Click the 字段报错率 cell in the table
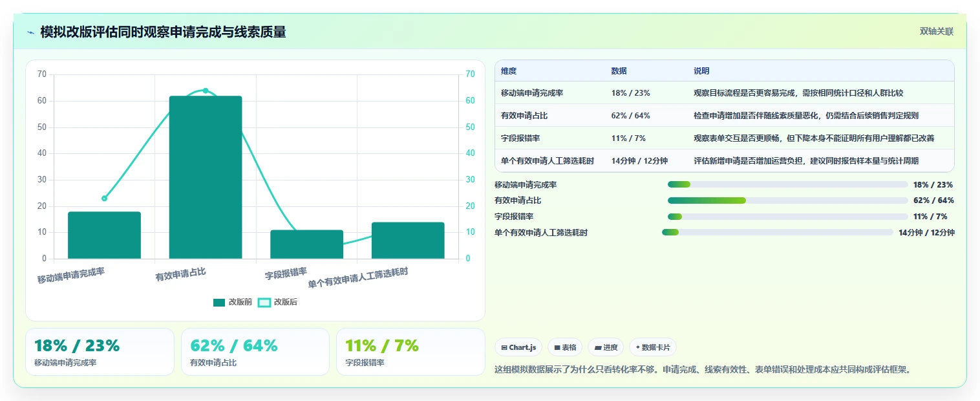Viewport: 980px width, 401px height. point(520,138)
